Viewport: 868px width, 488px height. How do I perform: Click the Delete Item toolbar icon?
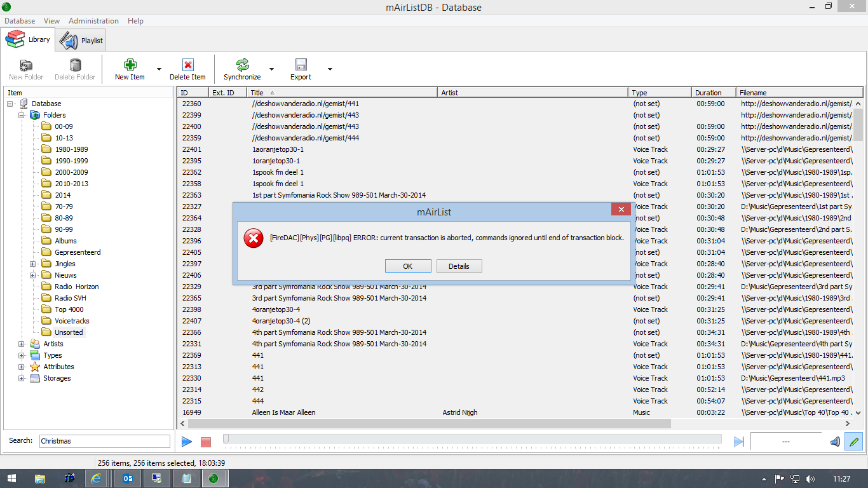coord(187,65)
